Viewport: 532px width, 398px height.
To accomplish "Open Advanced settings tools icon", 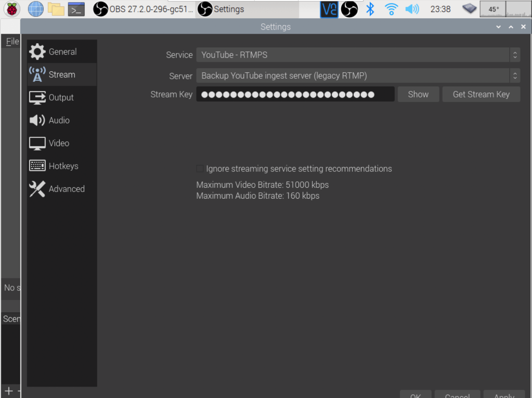I will 37,189.
